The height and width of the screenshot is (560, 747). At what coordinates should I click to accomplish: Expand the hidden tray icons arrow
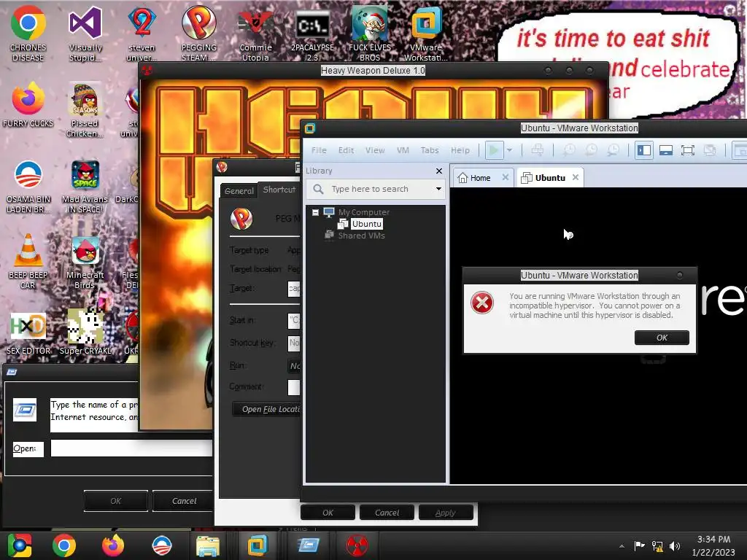click(x=622, y=546)
